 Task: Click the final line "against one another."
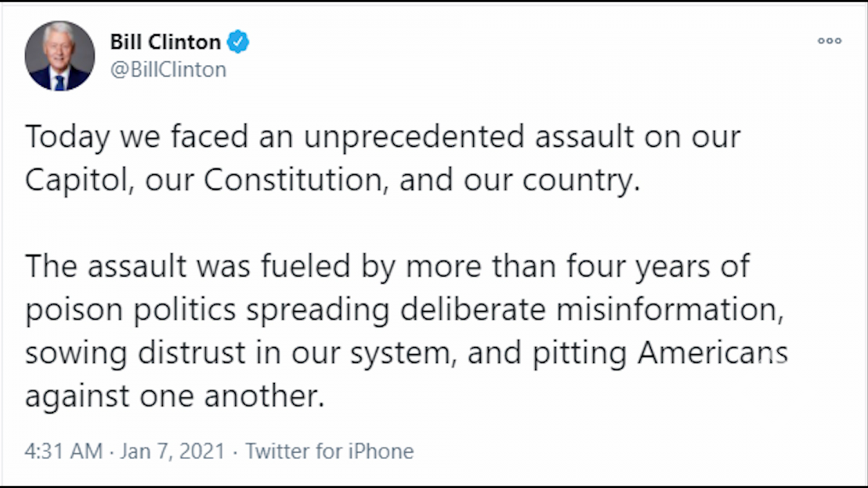click(174, 397)
